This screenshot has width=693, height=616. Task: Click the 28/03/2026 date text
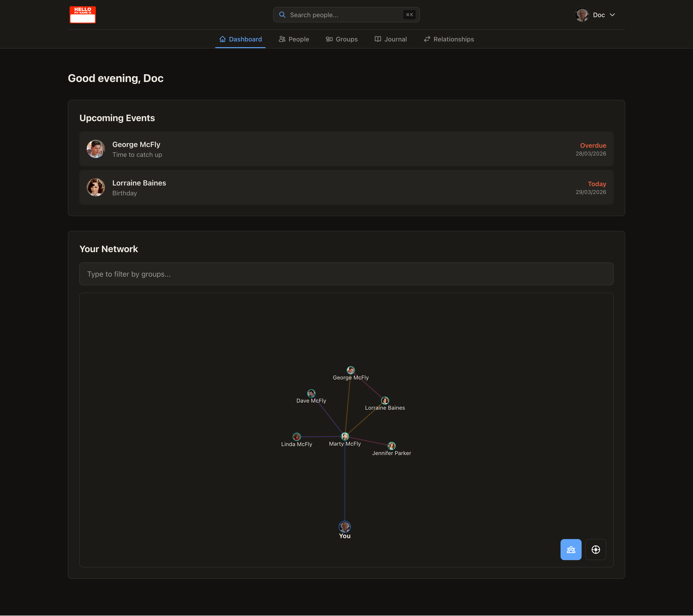[591, 154]
